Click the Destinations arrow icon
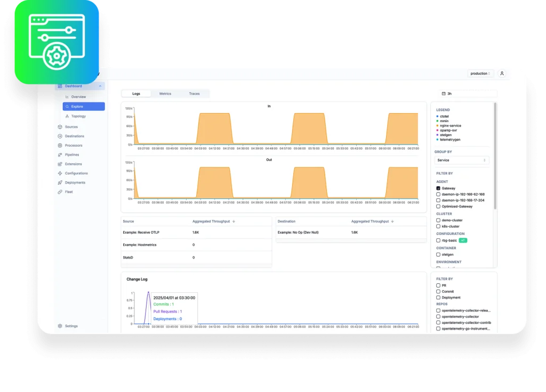The height and width of the screenshot is (392, 546). click(x=60, y=136)
